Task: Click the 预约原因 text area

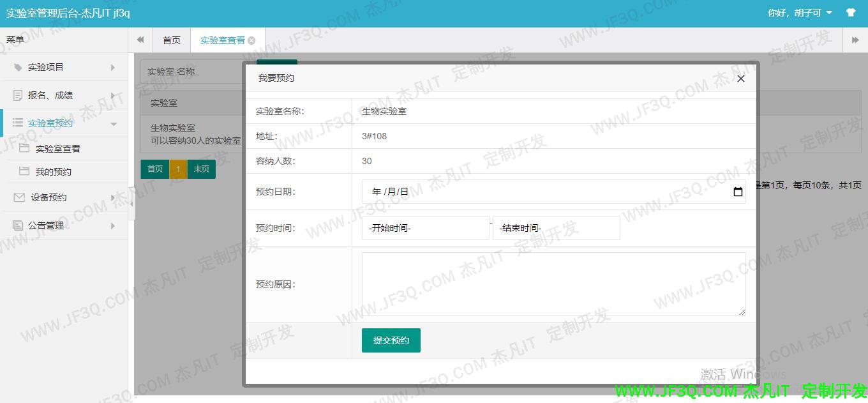Action: pos(553,284)
